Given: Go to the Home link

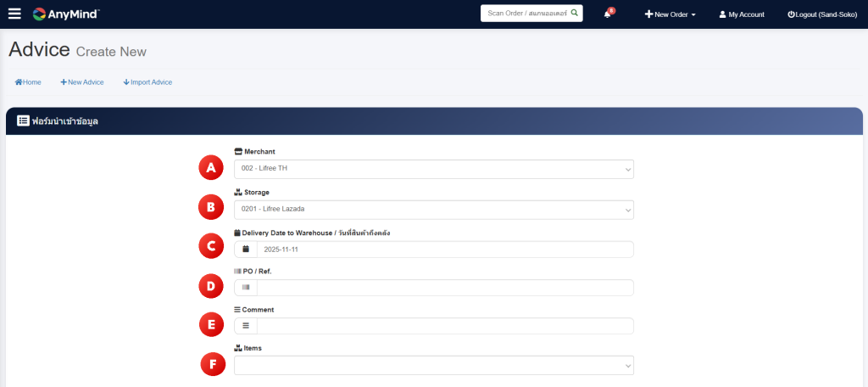Looking at the screenshot, I should click(x=28, y=82).
